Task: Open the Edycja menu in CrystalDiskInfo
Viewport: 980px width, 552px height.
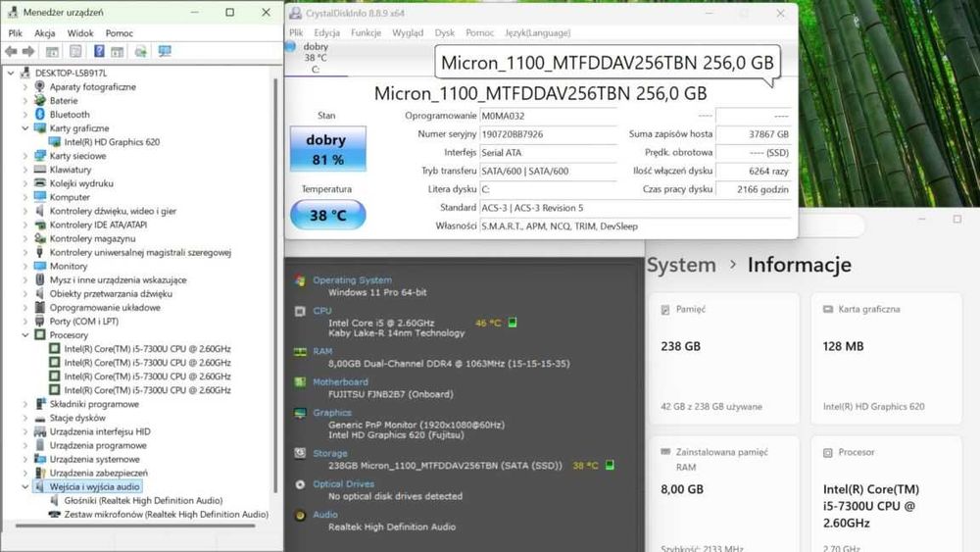Action: 327,32
